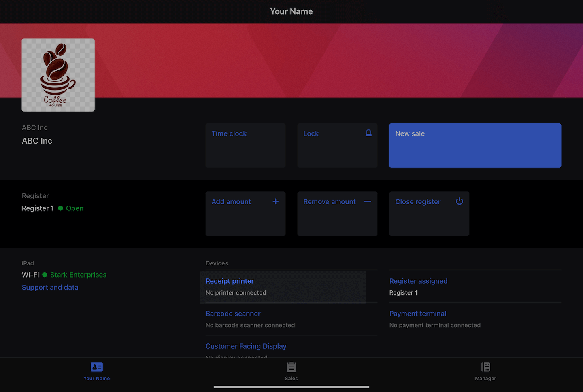
Task: Click the green register Open status dot
Action: coord(61,208)
